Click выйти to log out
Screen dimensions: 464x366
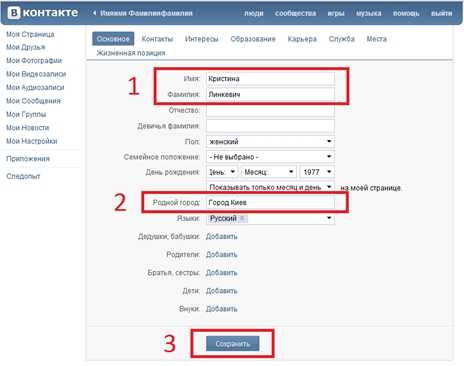pos(442,13)
